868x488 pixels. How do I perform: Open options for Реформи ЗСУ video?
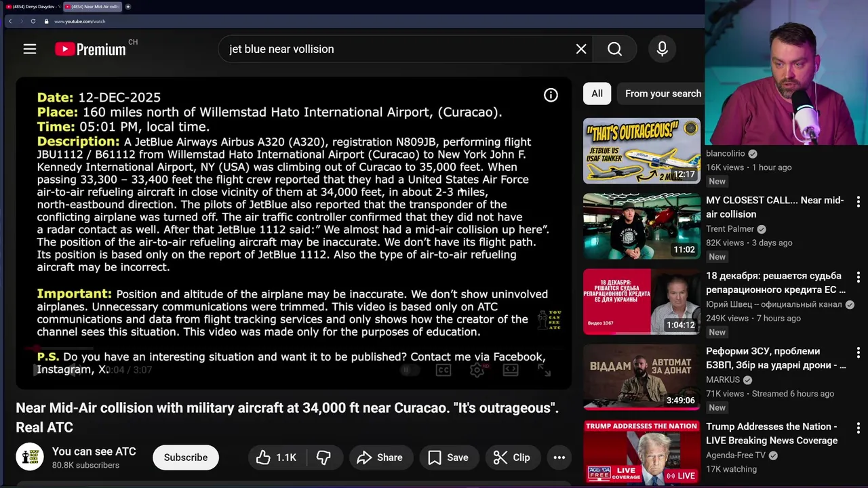[859, 352]
